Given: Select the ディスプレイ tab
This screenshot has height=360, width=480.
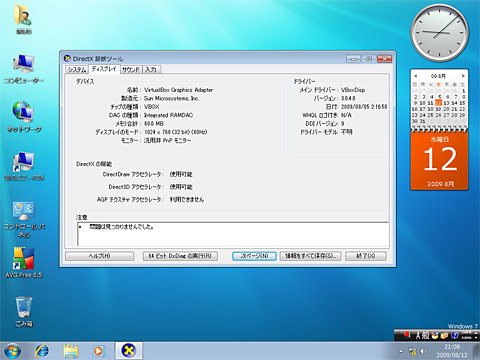Looking at the screenshot, I should pyautogui.click(x=104, y=69).
